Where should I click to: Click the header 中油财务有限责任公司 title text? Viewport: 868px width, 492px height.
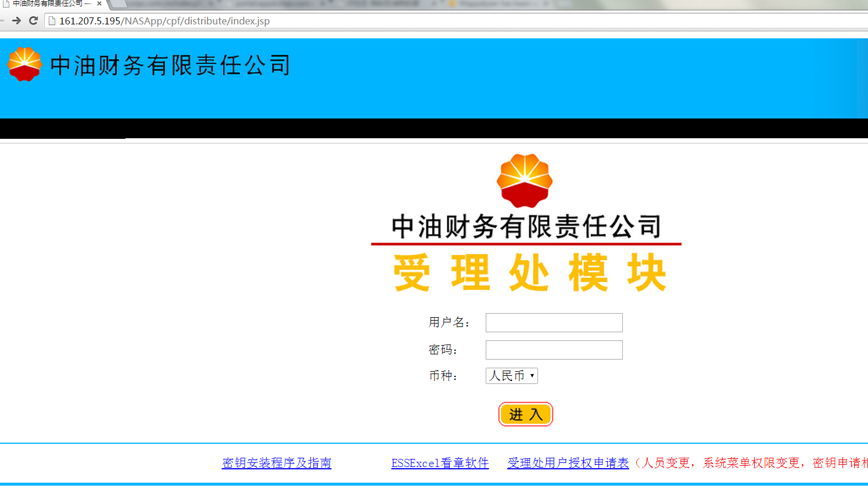pyautogui.click(x=170, y=65)
